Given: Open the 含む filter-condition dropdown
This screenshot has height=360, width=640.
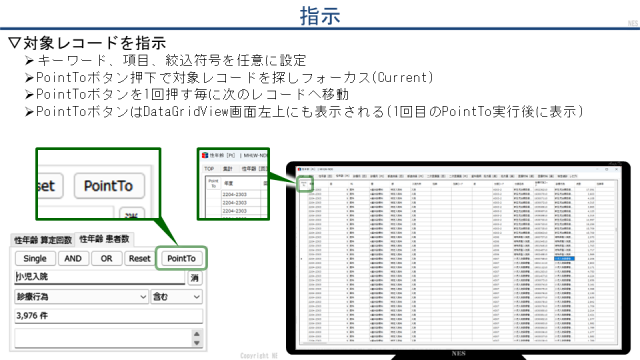Looking at the screenshot, I should click(176, 297).
